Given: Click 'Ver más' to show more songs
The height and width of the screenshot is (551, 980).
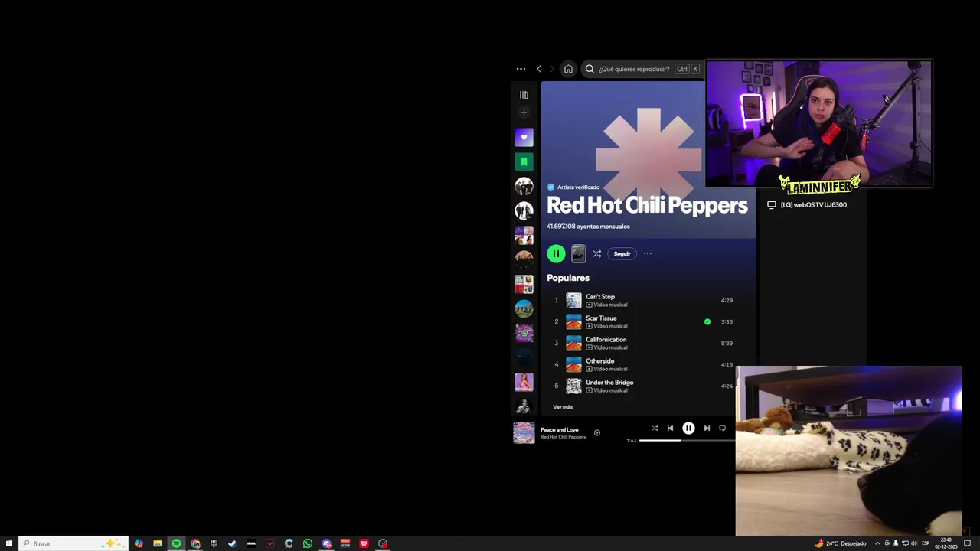Looking at the screenshot, I should tap(563, 407).
